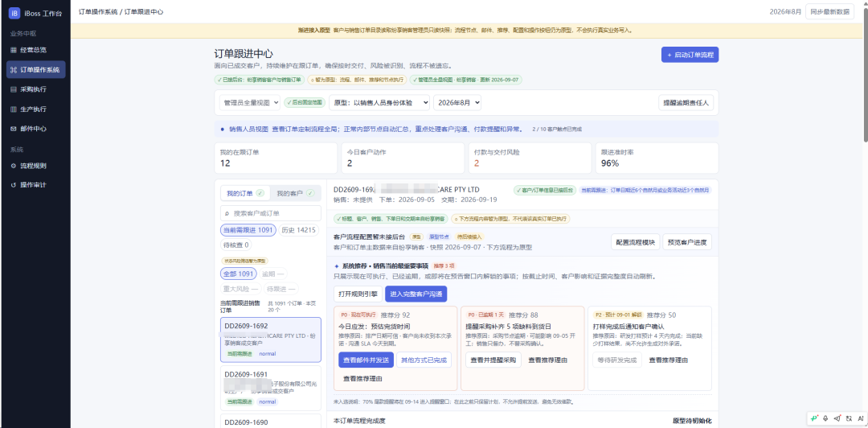This screenshot has width=868, height=428.
Task: Click the 待后续接入 tag
Action: pos(469,237)
